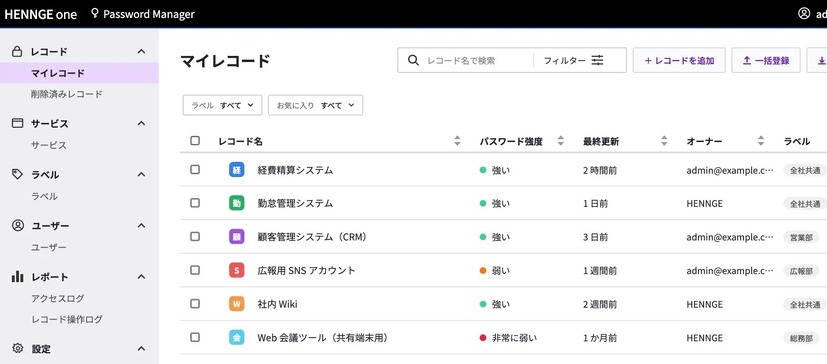Check the 経費精算システム row checkbox

[195, 170]
